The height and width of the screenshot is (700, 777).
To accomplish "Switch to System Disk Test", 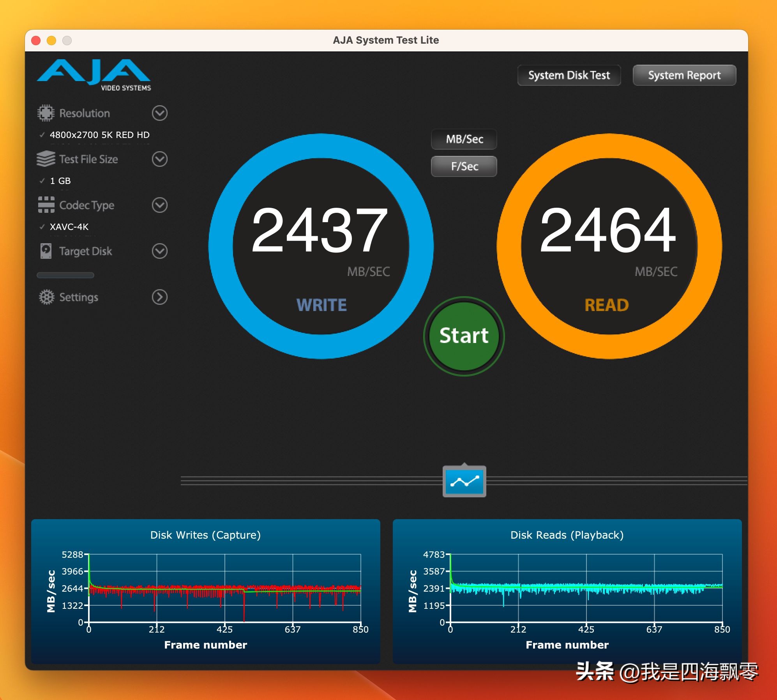I will click(569, 75).
